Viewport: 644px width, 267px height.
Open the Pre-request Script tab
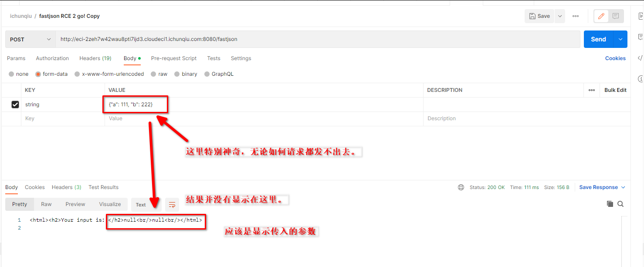173,58
